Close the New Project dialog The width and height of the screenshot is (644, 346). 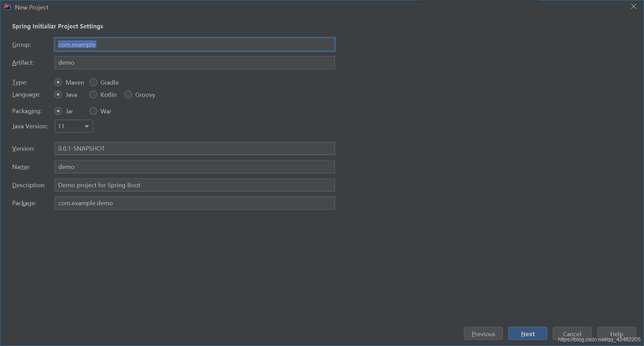point(634,6)
